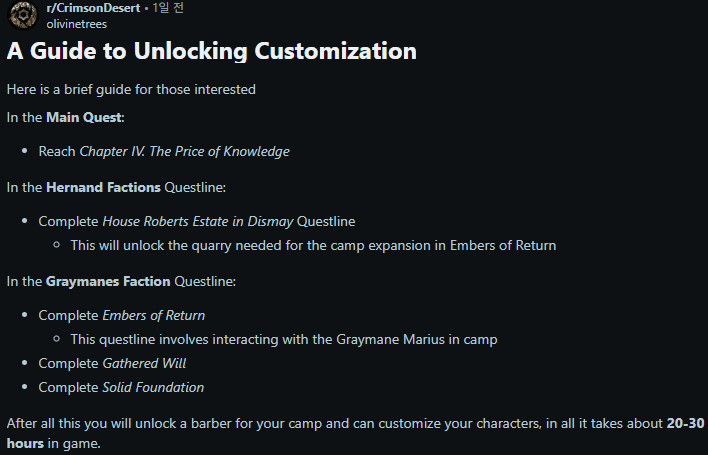Click the italic "Solid Foundation" text
Viewport: 708px width, 455px height.
[153, 388]
